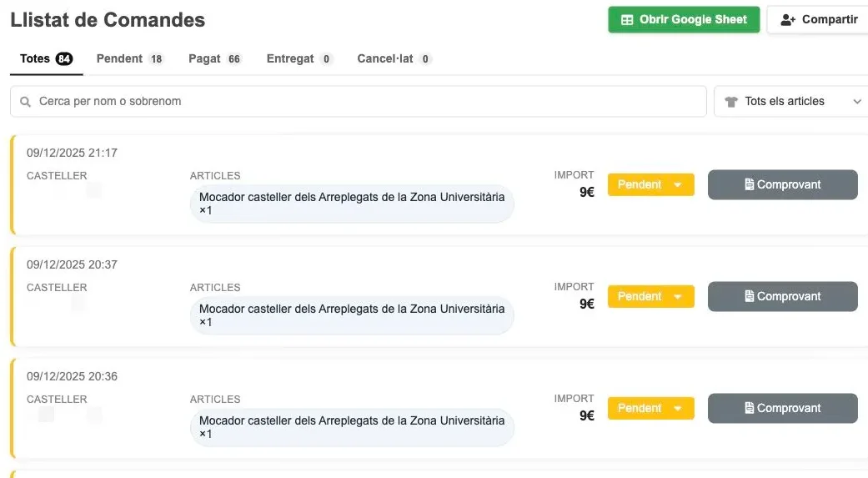Open Pendent status dropdown for 21:17 order

coord(650,184)
